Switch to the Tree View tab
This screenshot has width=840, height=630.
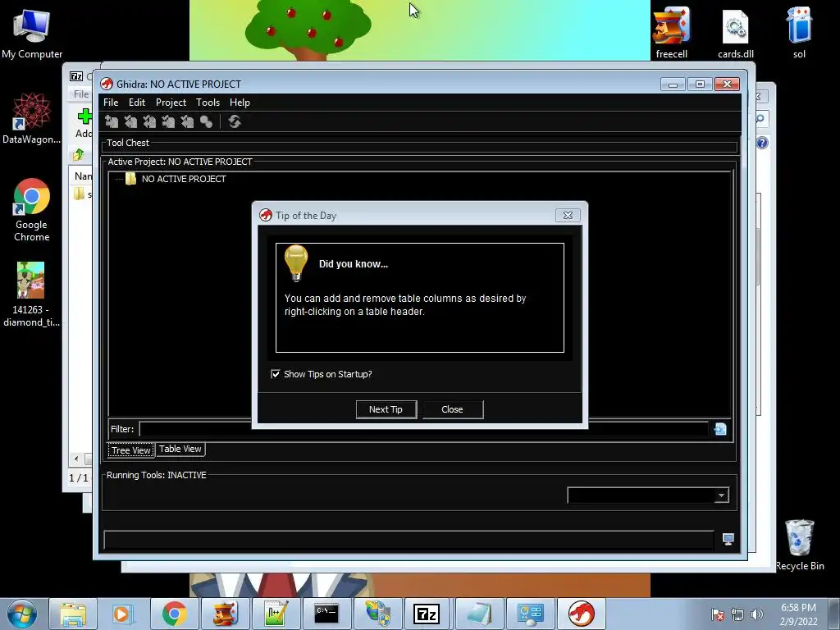coord(131,450)
